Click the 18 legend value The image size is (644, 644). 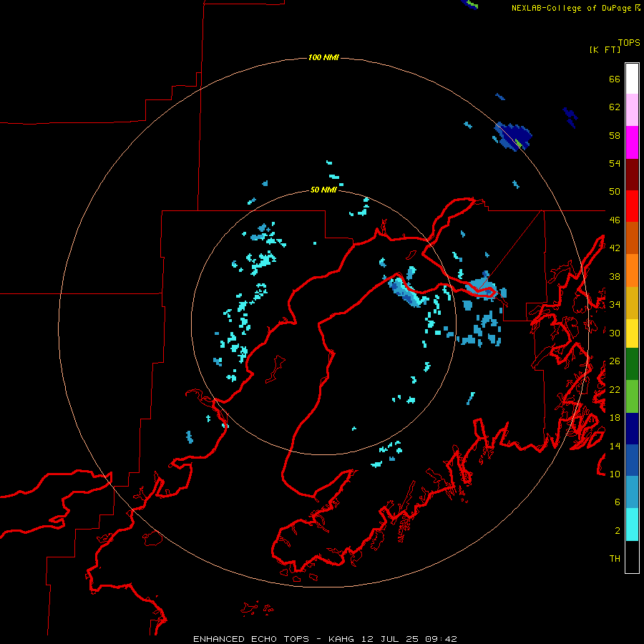(x=615, y=418)
